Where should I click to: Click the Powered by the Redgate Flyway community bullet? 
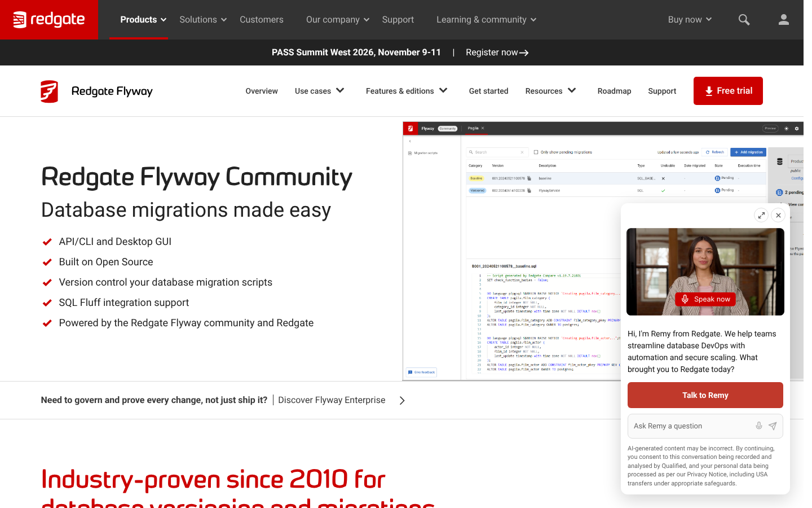[x=186, y=323]
